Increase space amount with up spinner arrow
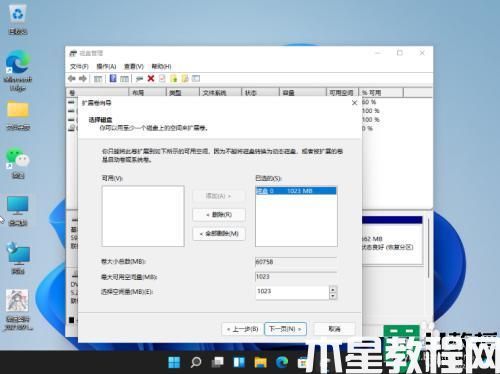This screenshot has width=500, height=374. click(333, 289)
